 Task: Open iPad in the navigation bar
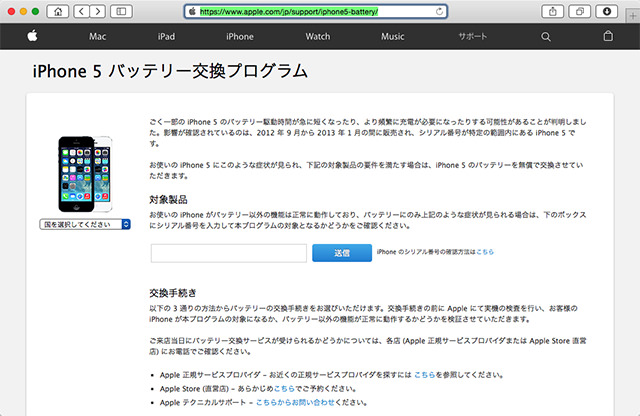(x=166, y=37)
